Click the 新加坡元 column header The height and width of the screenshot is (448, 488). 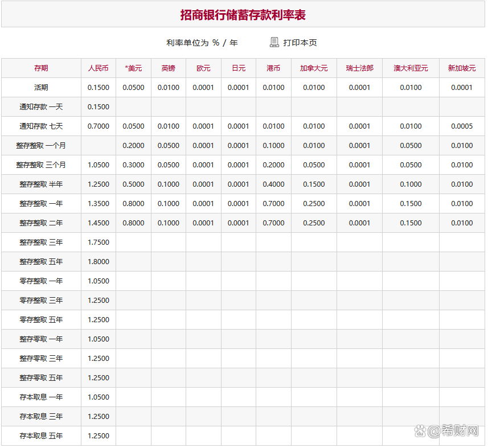tap(462, 68)
